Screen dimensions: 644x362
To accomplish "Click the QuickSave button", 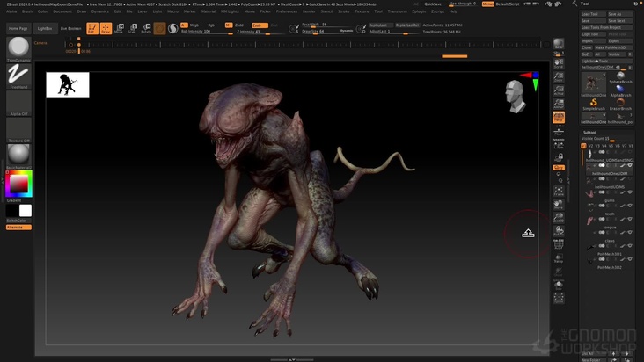I will 433,4.
